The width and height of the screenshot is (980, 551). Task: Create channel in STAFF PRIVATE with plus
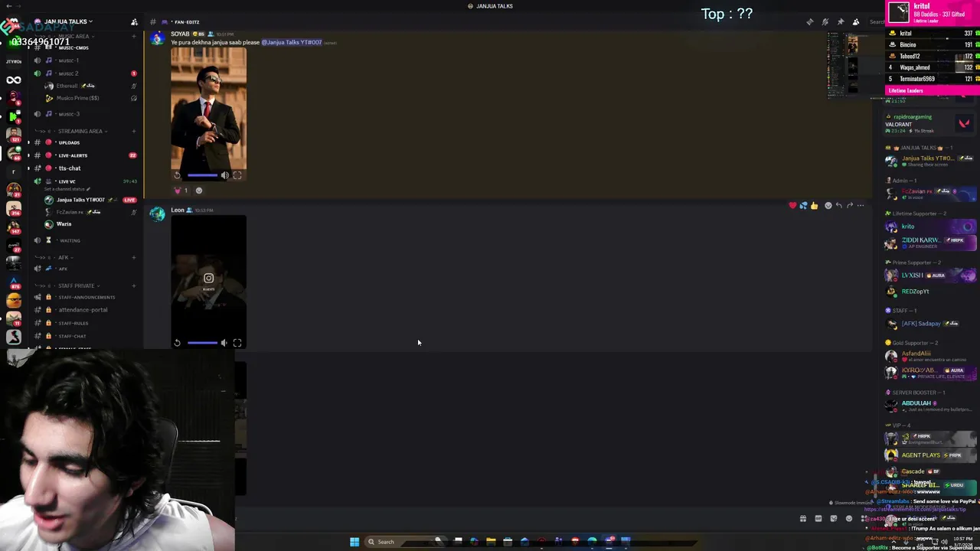134,285
